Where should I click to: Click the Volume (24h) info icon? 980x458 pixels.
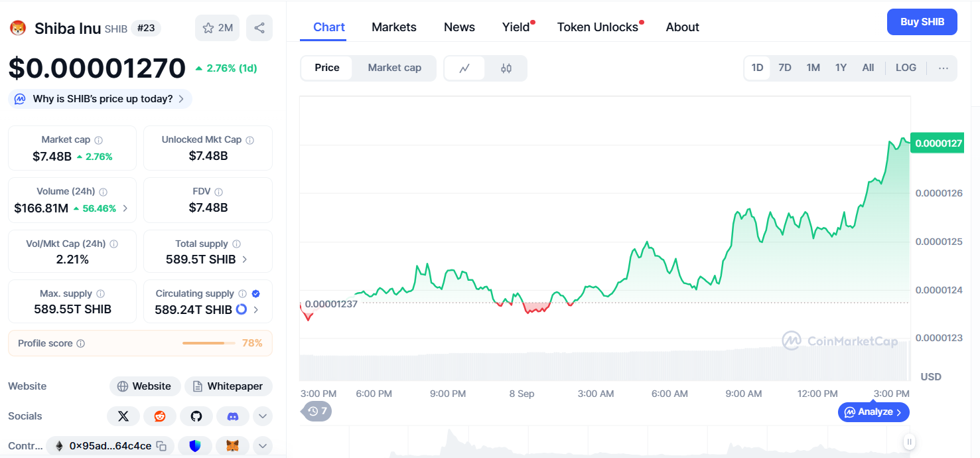pyautogui.click(x=104, y=192)
